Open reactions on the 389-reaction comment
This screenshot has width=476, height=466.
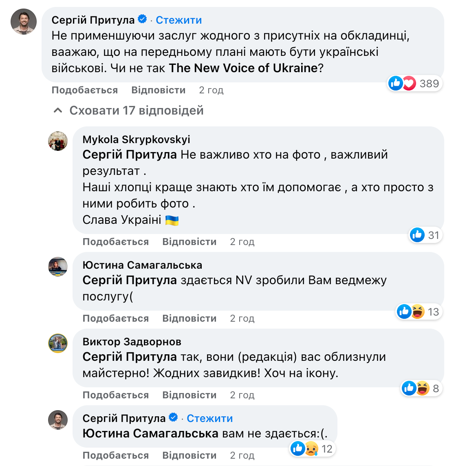coord(414,84)
